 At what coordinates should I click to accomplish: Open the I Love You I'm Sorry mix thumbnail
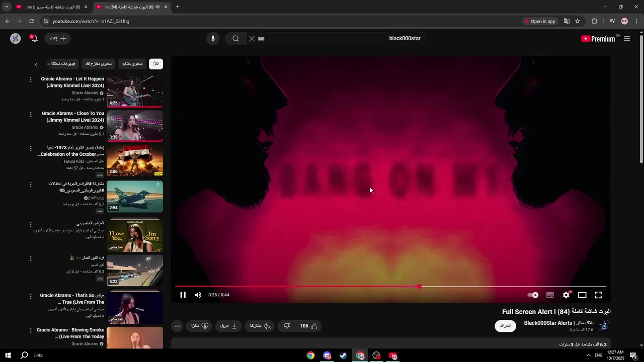[135, 235]
